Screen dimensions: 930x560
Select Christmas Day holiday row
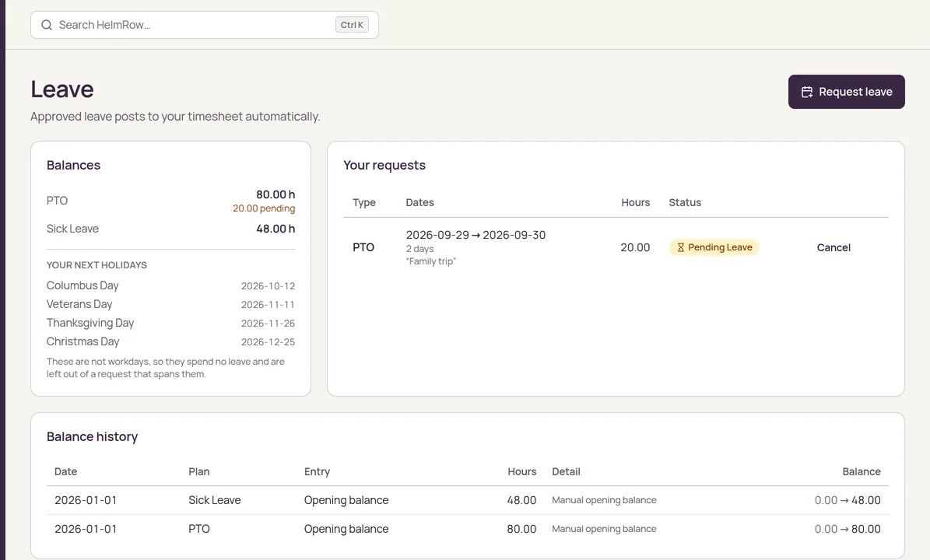[170, 342]
